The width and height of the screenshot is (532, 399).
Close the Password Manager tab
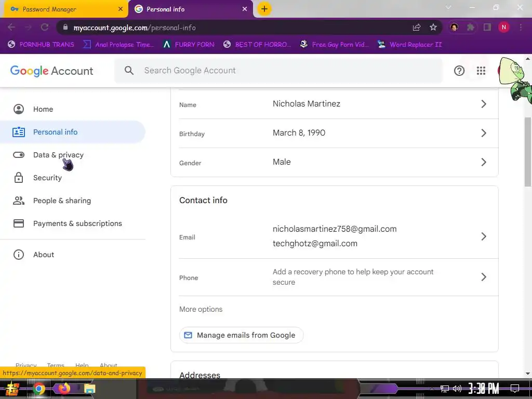[121, 9]
